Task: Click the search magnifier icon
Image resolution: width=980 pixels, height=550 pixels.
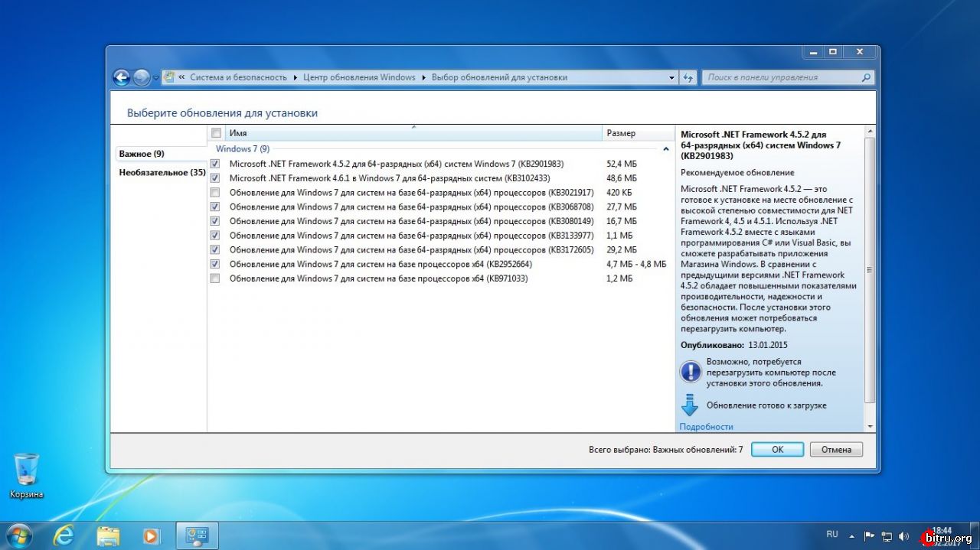Action: pos(866,77)
